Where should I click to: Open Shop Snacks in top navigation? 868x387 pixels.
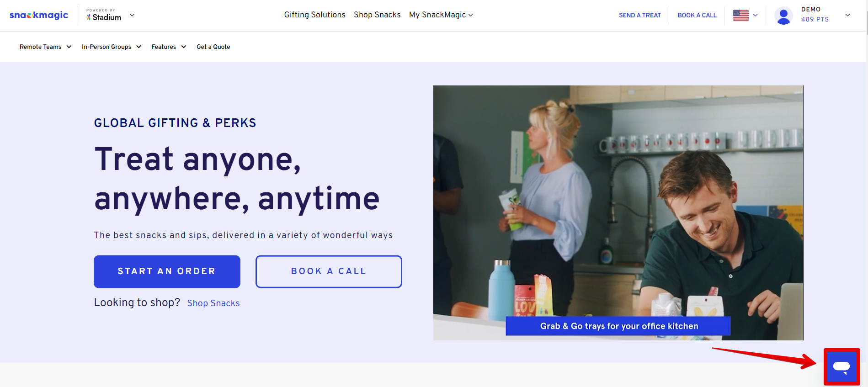(377, 15)
